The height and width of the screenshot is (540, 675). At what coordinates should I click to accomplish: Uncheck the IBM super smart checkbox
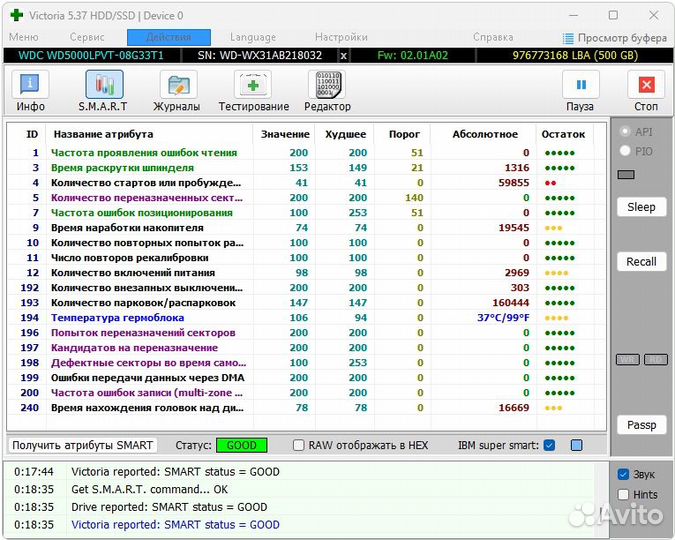pyautogui.click(x=549, y=445)
